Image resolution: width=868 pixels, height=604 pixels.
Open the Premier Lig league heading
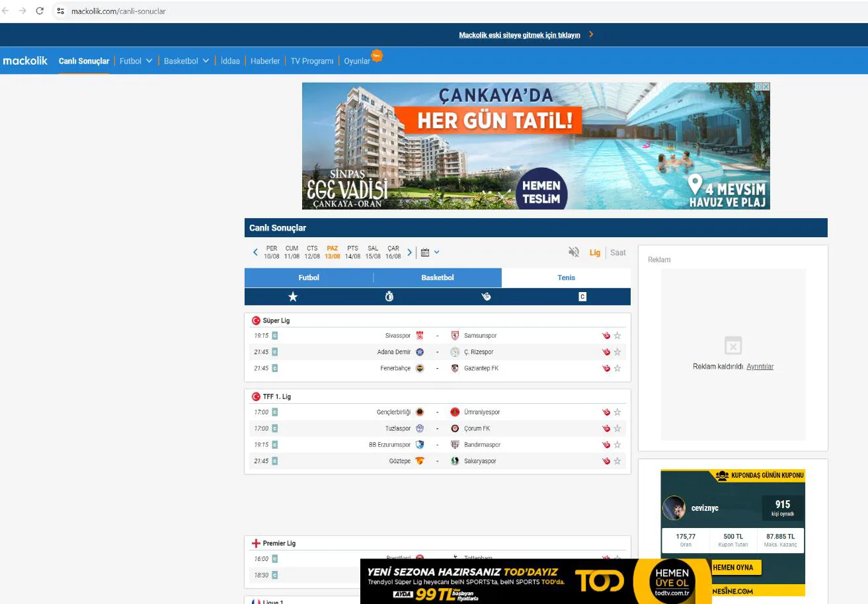(x=279, y=543)
